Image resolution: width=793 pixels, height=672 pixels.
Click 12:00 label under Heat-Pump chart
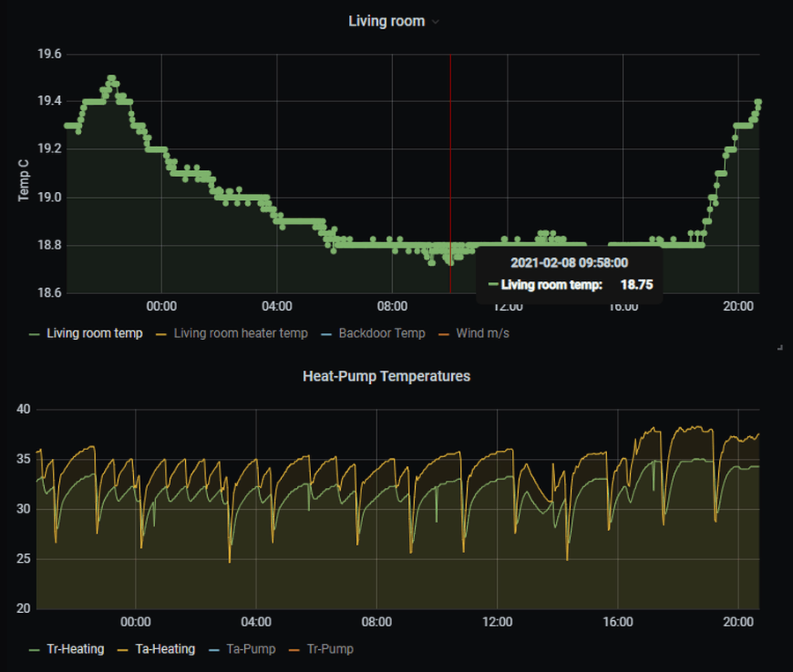coord(497,622)
